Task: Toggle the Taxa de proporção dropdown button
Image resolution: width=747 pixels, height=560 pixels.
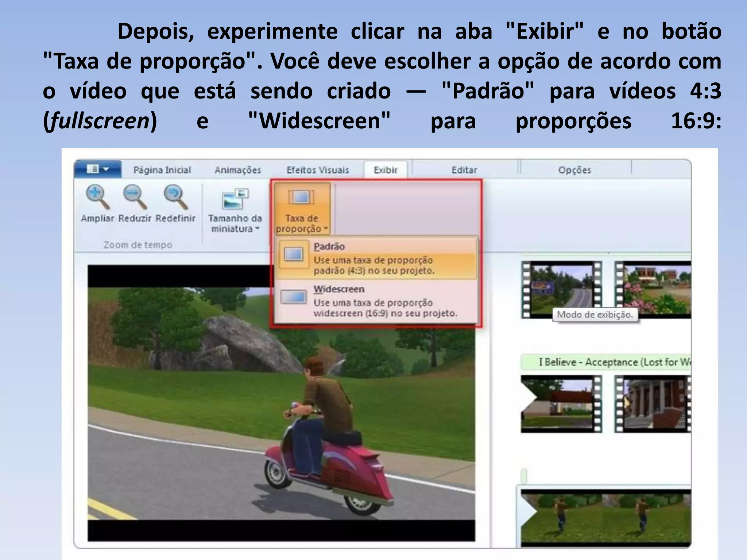Action: 302,209
